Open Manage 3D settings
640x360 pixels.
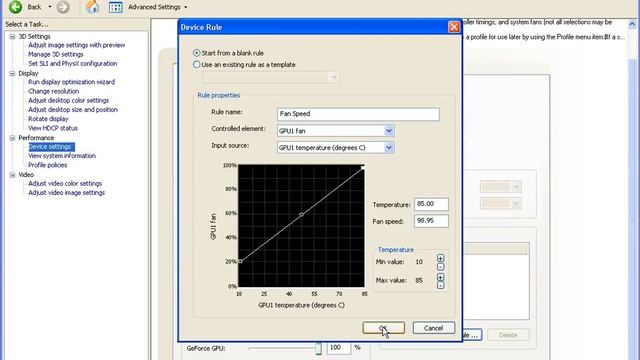click(56, 54)
